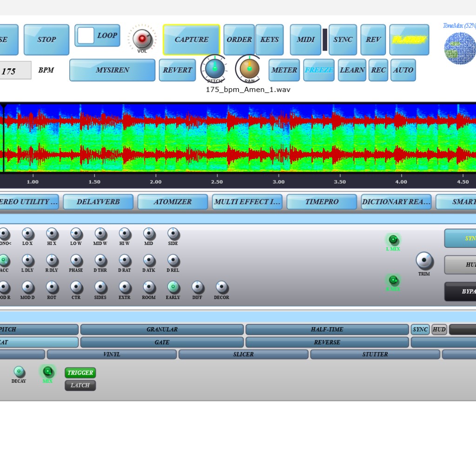Click the TRIM knob
Viewport: 476px width, 476px height.
(424, 261)
